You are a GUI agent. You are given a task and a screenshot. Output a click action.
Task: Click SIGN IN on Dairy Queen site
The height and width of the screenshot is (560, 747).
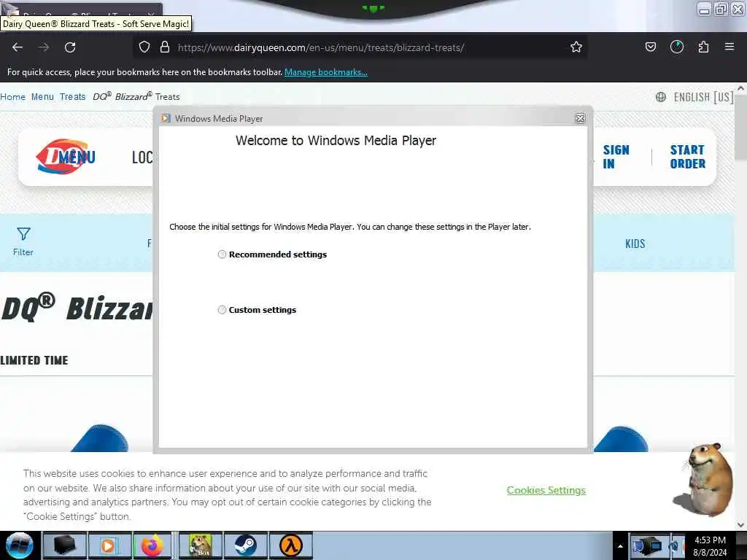pos(616,157)
